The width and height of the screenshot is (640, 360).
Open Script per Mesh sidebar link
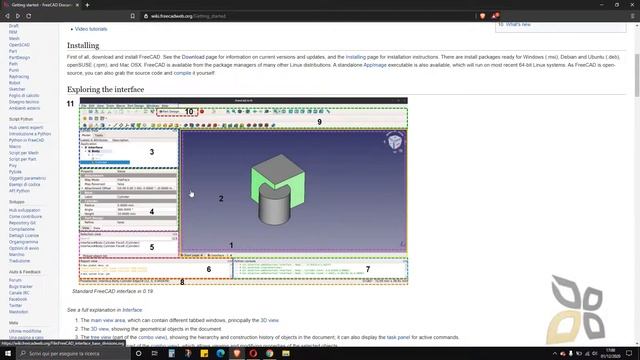(24, 153)
